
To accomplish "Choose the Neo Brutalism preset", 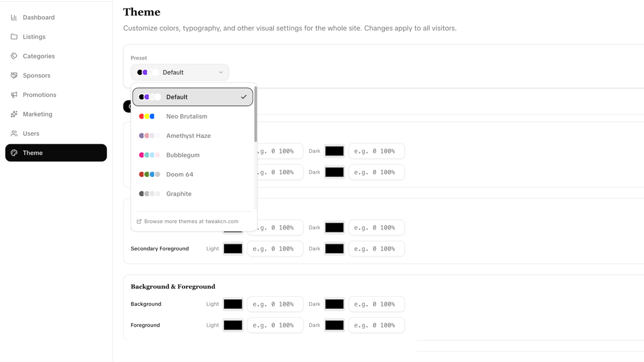I will coord(187,116).
